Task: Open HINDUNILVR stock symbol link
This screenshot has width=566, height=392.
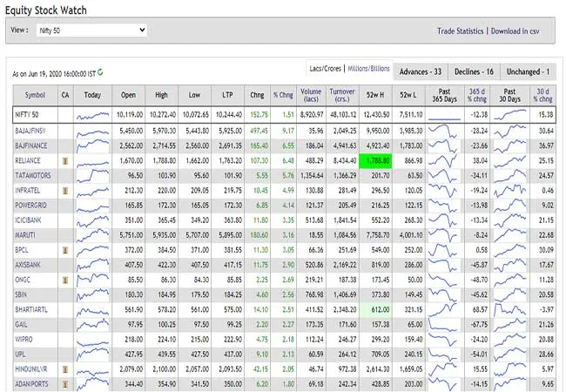Action: coord(31,369)
